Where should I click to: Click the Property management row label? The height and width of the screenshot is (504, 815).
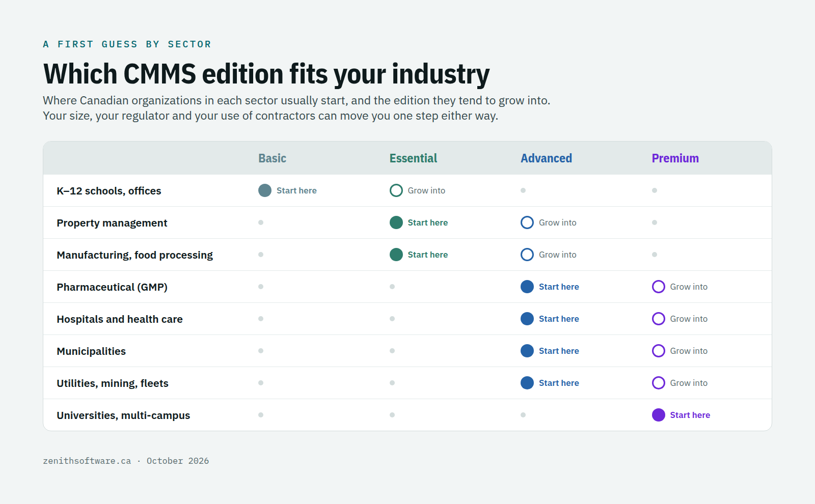pos(112,223)
